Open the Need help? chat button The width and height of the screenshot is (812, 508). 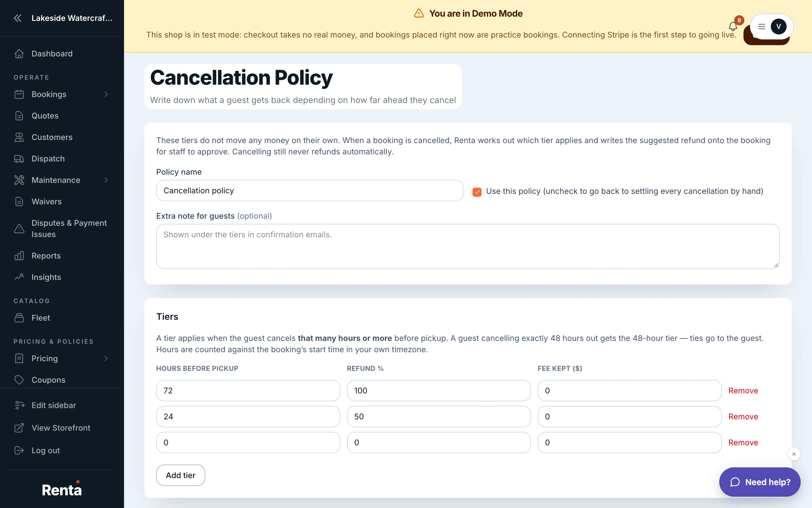click(760, 482)
